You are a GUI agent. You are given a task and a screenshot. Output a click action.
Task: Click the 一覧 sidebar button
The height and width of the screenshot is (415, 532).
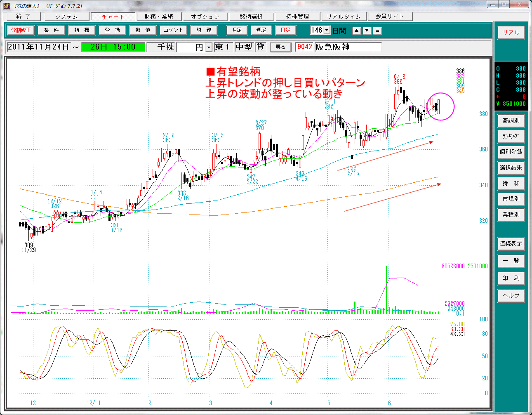point(511,261)
